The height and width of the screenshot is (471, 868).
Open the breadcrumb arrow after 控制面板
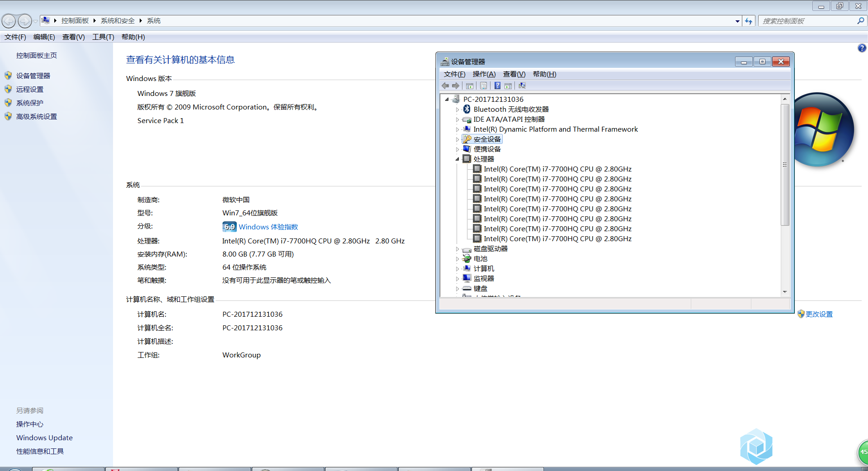pos(94,21)
